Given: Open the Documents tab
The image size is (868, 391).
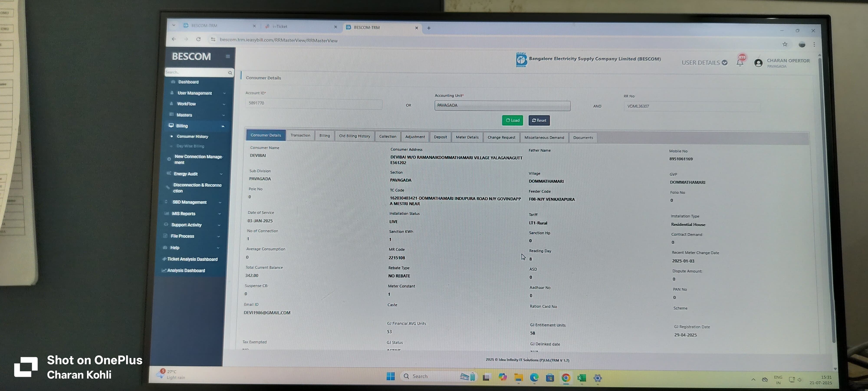Looking at the screenshot, I should point(583,138).
